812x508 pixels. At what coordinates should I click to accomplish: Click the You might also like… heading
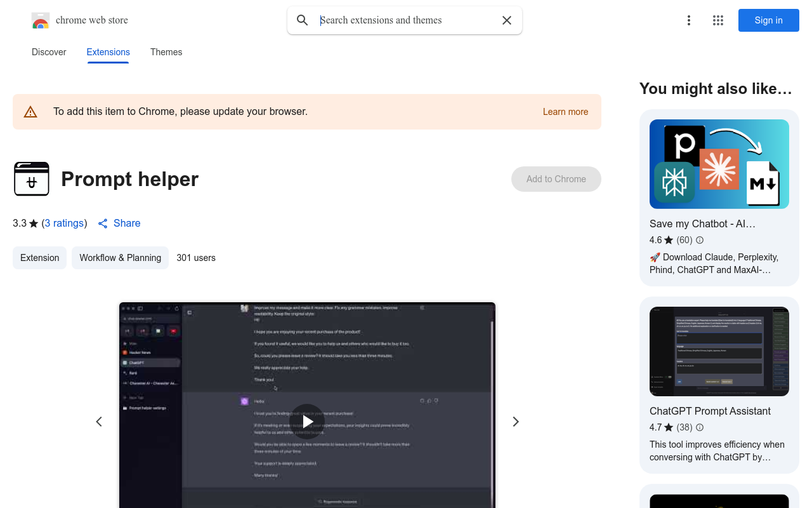716,89
